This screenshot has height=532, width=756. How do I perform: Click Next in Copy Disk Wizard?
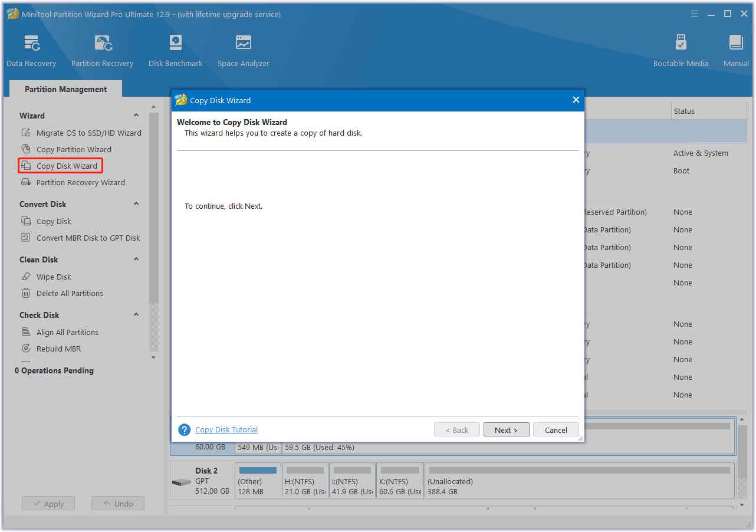(x=506, y=430)
